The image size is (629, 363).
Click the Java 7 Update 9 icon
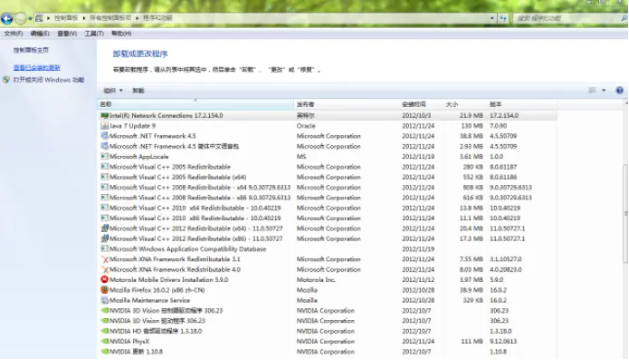(x=105, y=126)
